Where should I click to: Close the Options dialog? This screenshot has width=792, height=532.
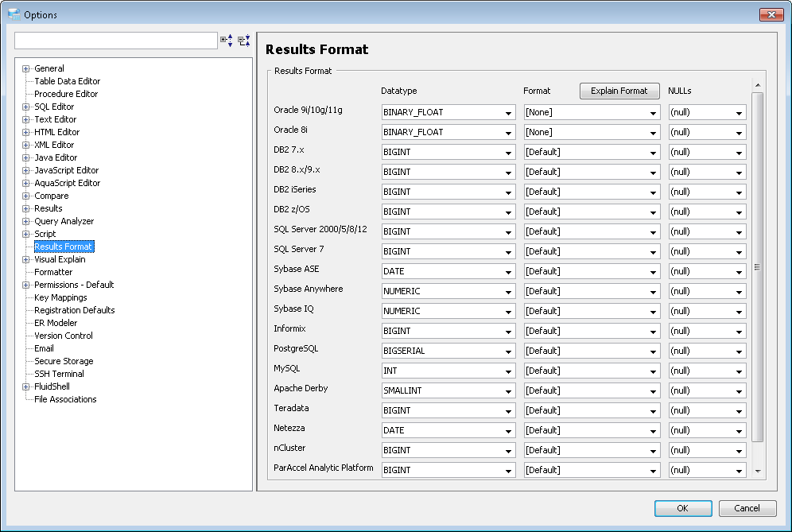(771, 14)
